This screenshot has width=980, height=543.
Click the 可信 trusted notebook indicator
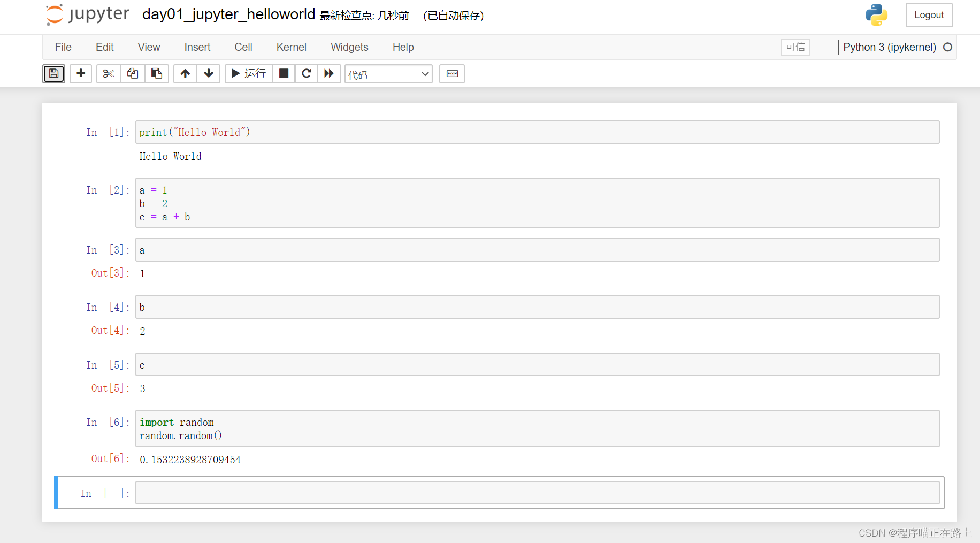pyautogui.click(x=795, y=47)
